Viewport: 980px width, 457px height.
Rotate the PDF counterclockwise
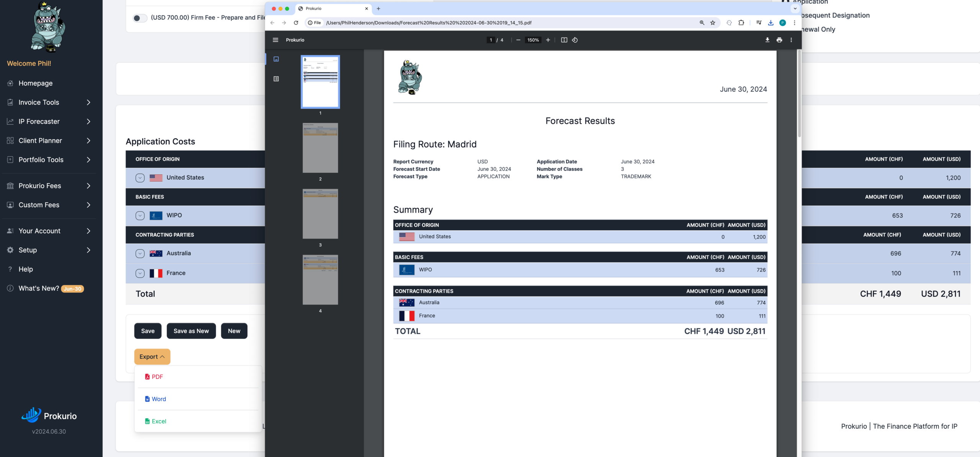pos(575,40)
